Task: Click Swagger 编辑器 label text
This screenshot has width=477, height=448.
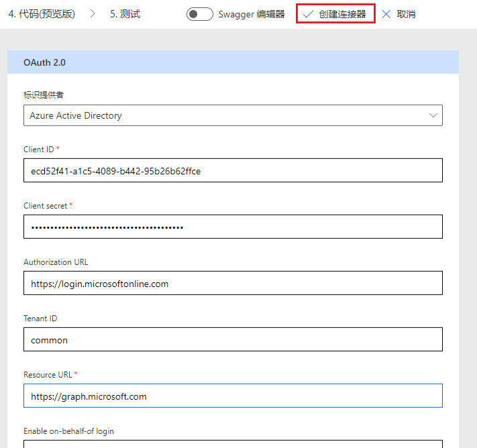Action: [252, 14]
